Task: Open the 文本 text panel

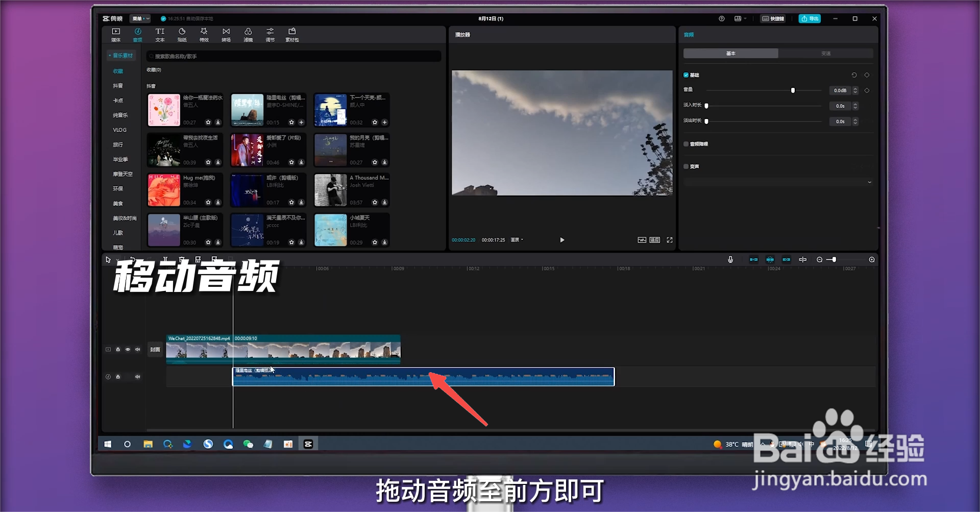Action: (160, 34)
